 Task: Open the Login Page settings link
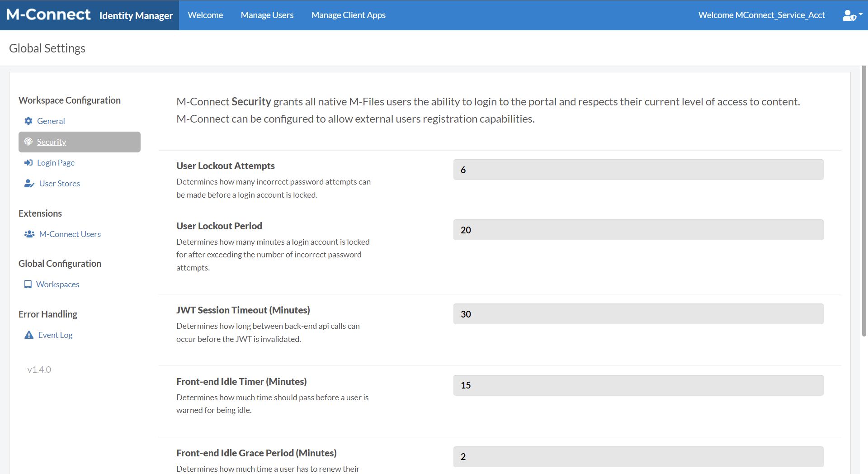click(x=56, y=162)
